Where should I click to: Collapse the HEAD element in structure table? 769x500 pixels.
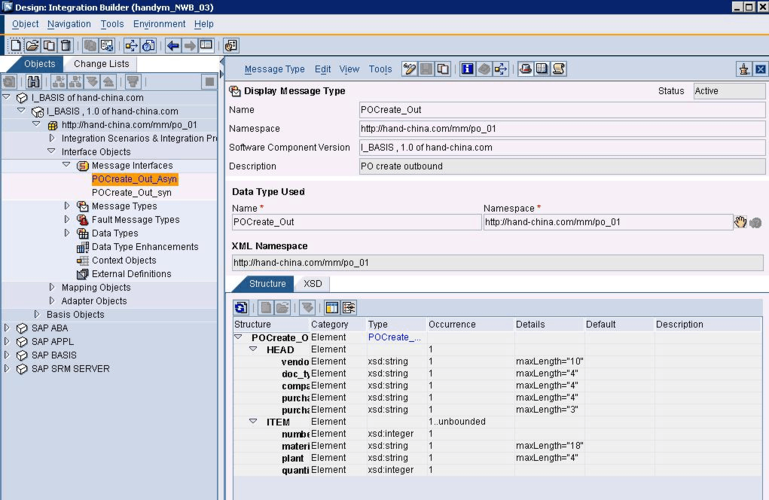pos(253,349)
